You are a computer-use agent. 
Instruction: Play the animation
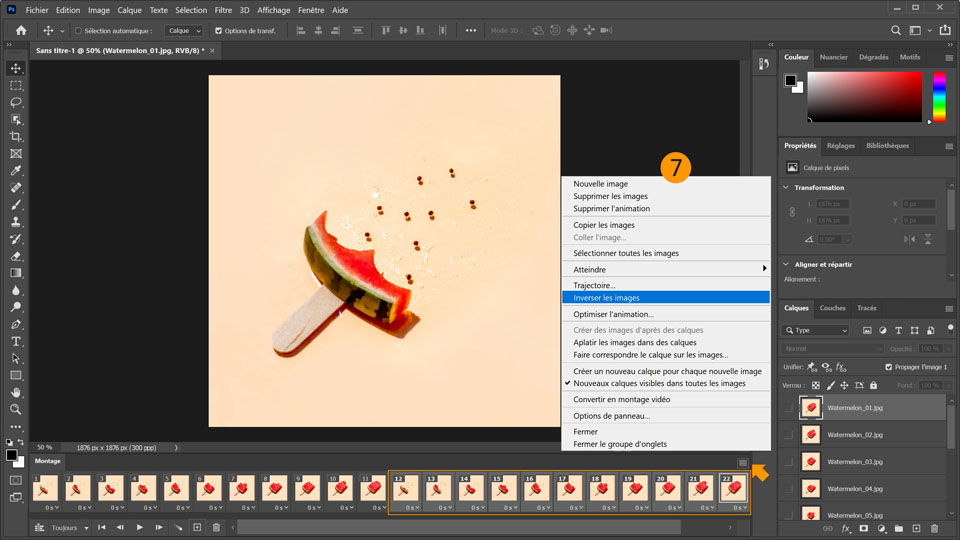(x=139, y=527)
